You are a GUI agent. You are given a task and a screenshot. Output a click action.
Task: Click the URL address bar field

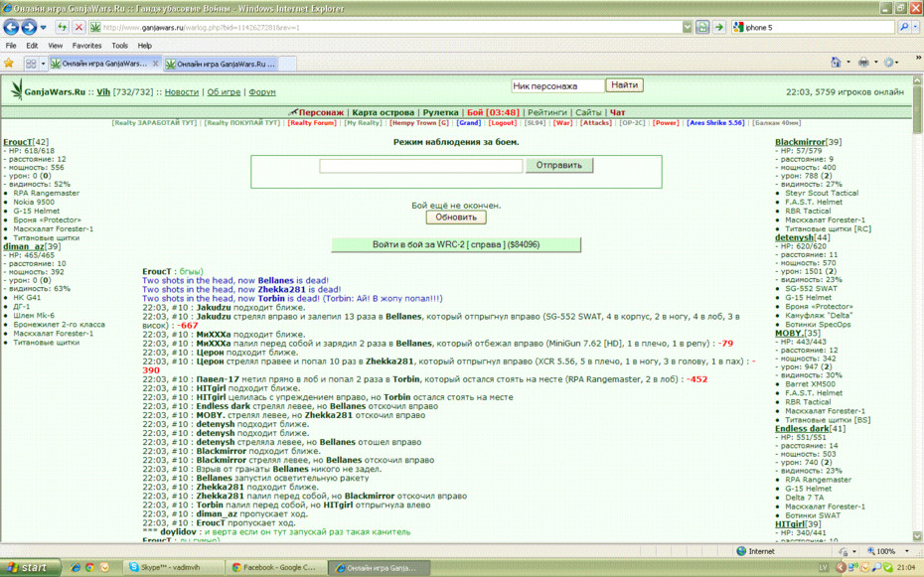[x=385, y=27]
